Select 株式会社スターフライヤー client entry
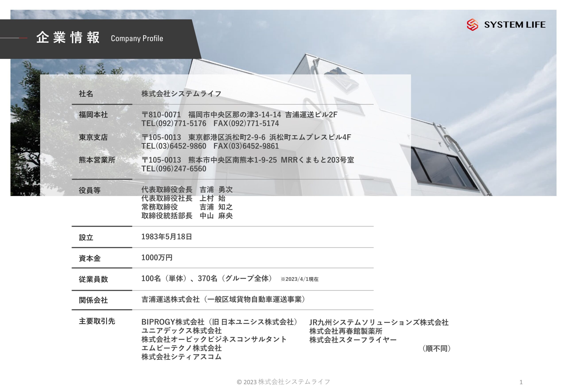The height and width of the screenshot is (392, 567). [x=353, y=340]
